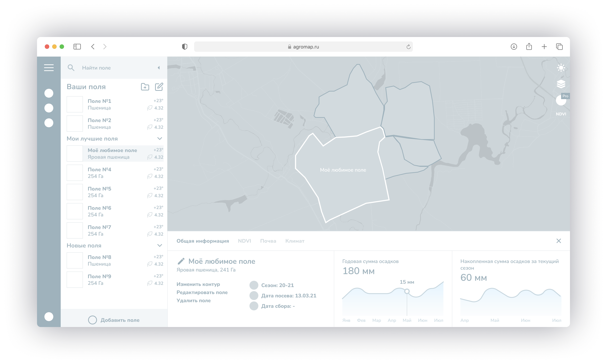Switch to the Почва tab

pyautogui.click(x=268, y=241)
